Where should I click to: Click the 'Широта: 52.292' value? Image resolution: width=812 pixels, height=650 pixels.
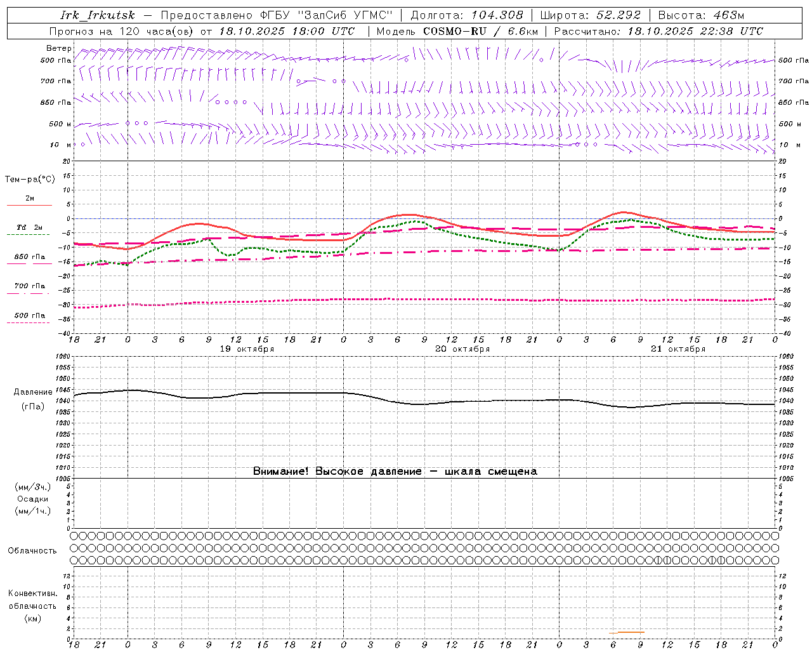click(591, 15)
